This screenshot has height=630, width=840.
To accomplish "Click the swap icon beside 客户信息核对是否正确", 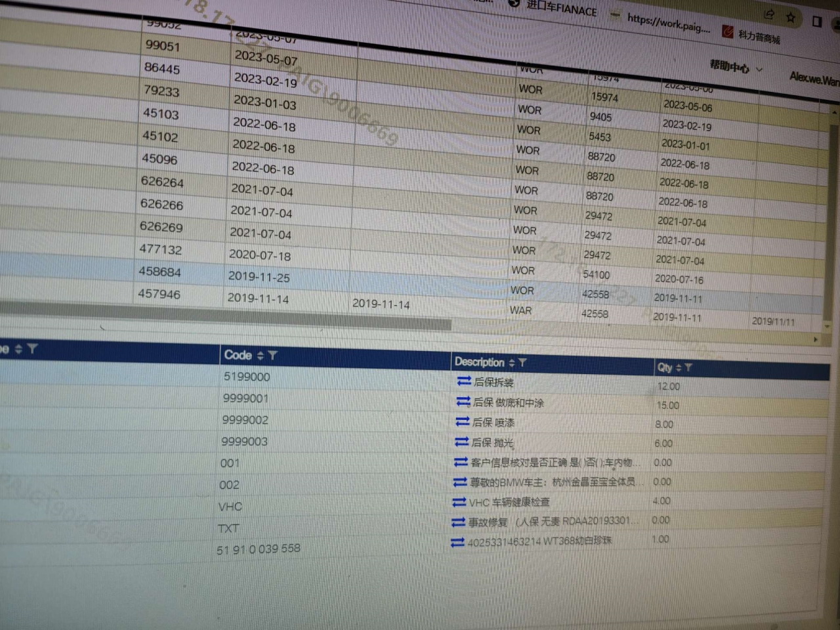I will tap(461, 462).
